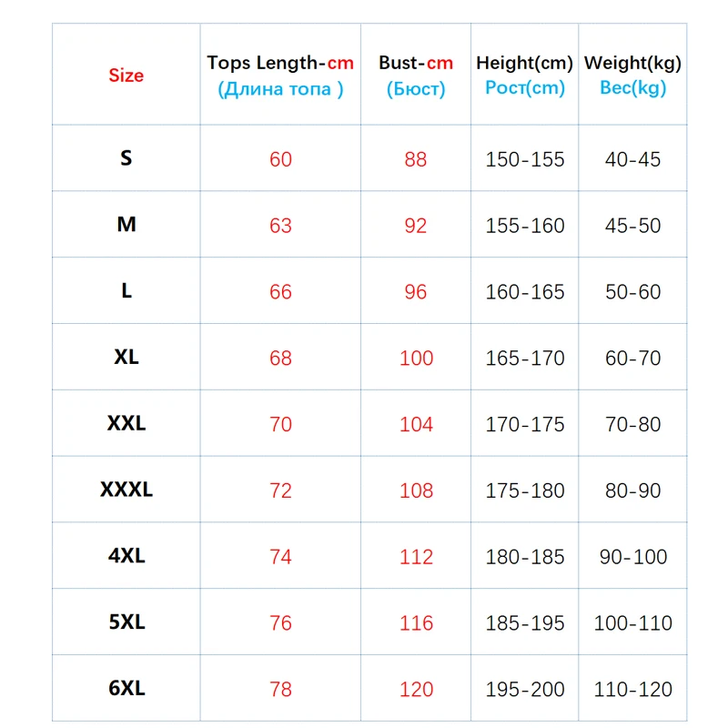
Task: Select the 6XL size row label
Action: pos(126,689)
